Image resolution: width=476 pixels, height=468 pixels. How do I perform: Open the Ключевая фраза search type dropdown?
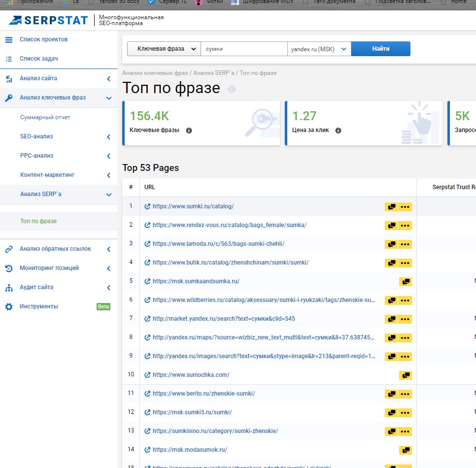(164, 49)
